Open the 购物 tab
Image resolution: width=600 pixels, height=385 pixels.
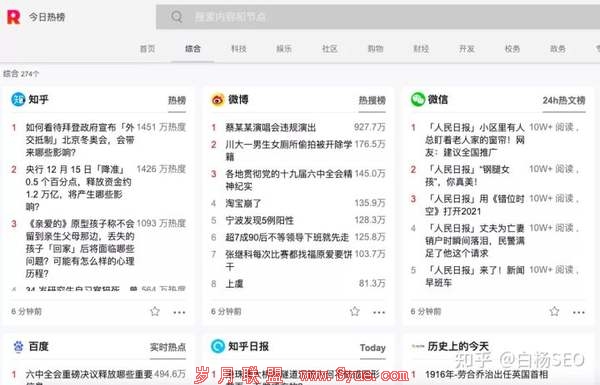click(375, 49)
